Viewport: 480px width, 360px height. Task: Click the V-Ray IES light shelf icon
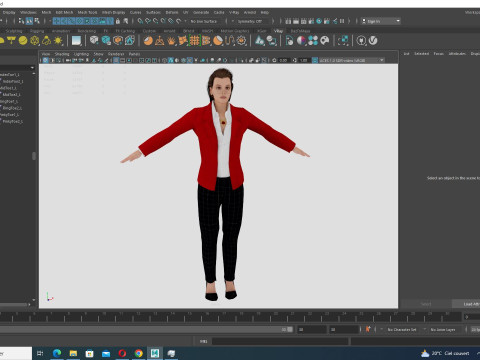[x=46, y=41]
